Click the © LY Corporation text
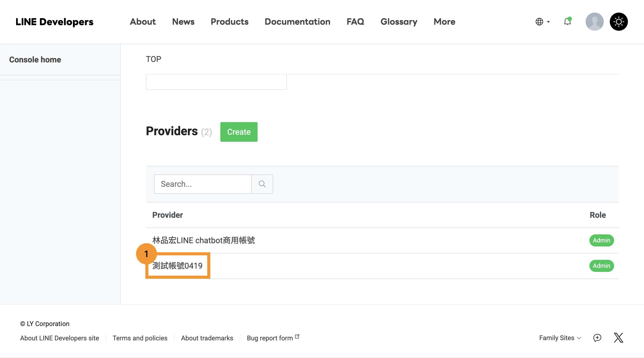The height and width of the screenshot is (358, 644). [x=45, y=324]
